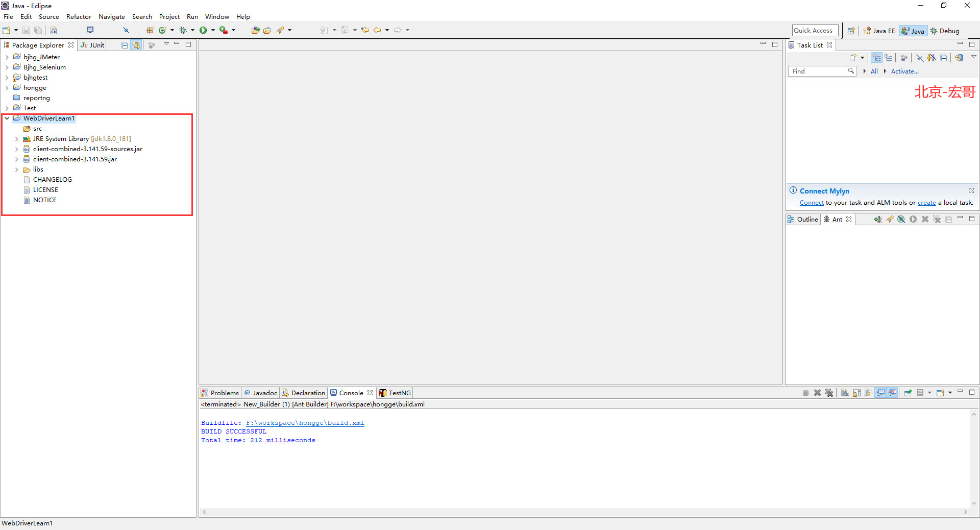Toggle Scroll Lock in Console
This screenshot has height=530, width=980.
(856, 393)
